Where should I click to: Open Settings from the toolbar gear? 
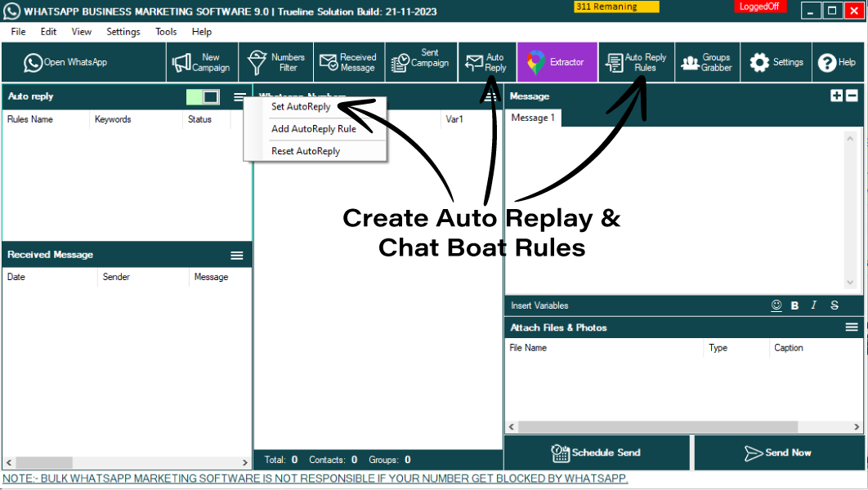tap(776, 62)
